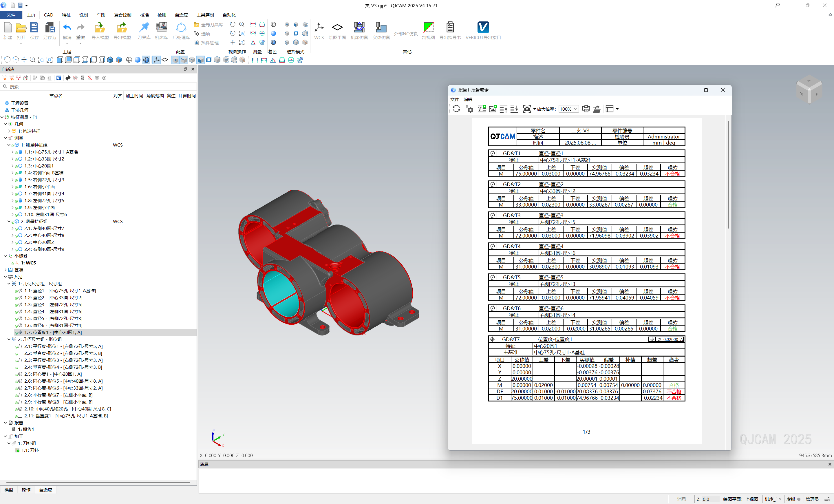Switch to the 模型 bottom tab
This screenshot has height=504, width=834.
point(8,490)
